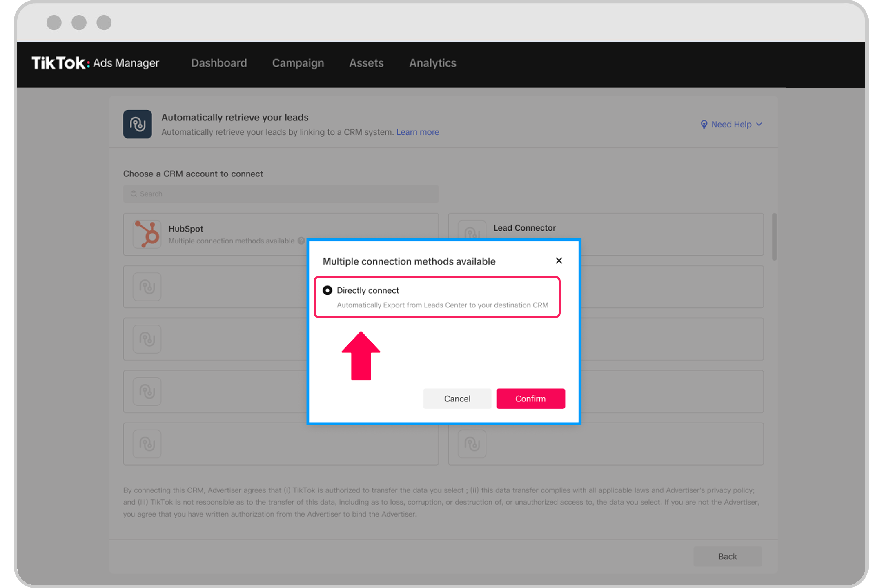
Task: Confirm the connection method
Action: [530, 399]
